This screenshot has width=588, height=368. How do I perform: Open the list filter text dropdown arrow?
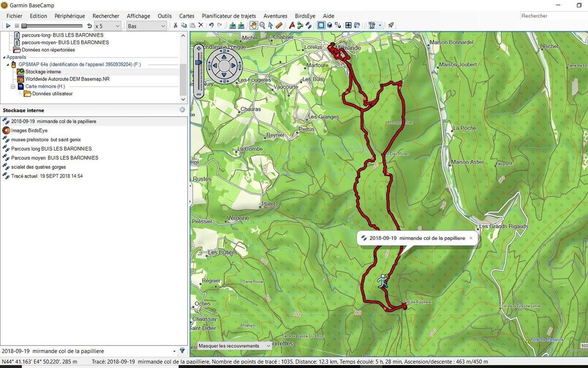pos(174,351)
